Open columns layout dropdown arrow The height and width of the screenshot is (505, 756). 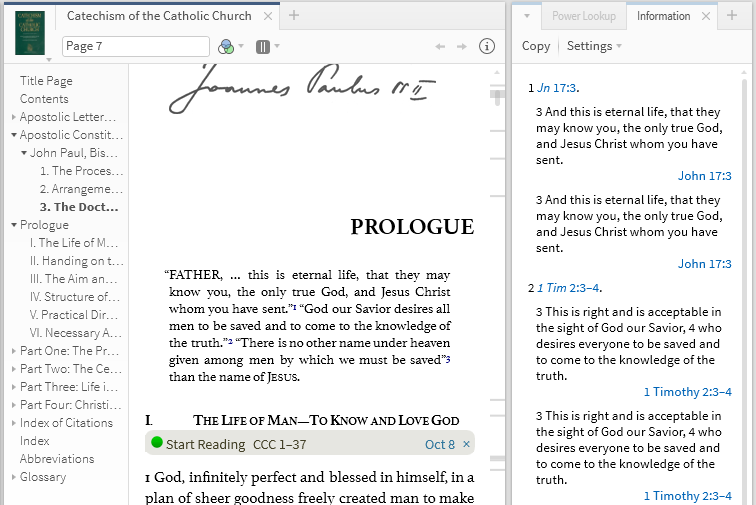[277, 46]
